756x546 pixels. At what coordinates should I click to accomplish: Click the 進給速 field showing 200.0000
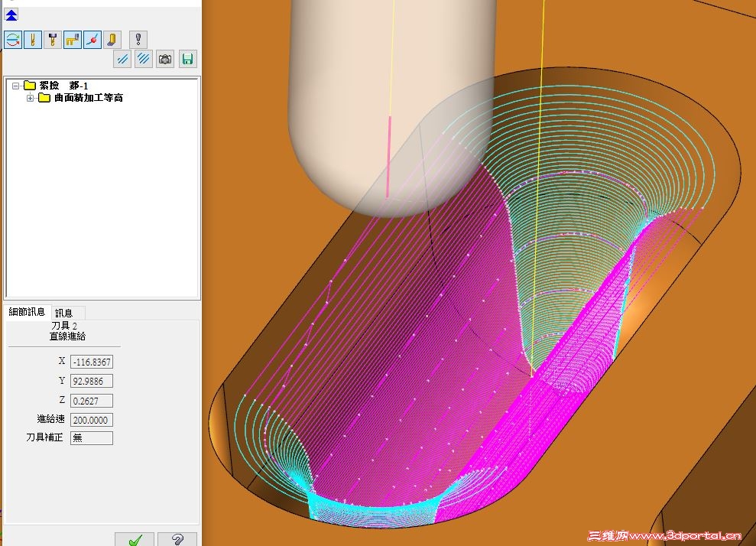pos(92,420)
